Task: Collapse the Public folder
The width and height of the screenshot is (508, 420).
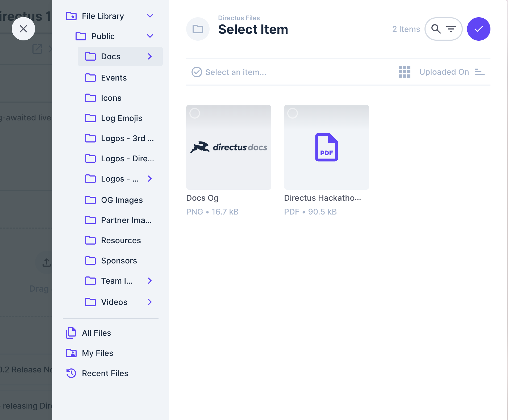Action: point(150,36)
